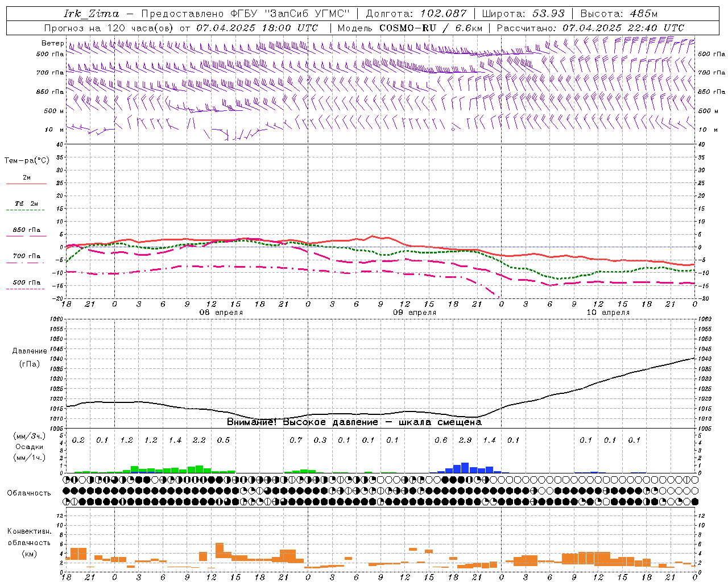Click the '850 гПа' temperature legend entry
728x582 pixels.
tap(27, 230)
